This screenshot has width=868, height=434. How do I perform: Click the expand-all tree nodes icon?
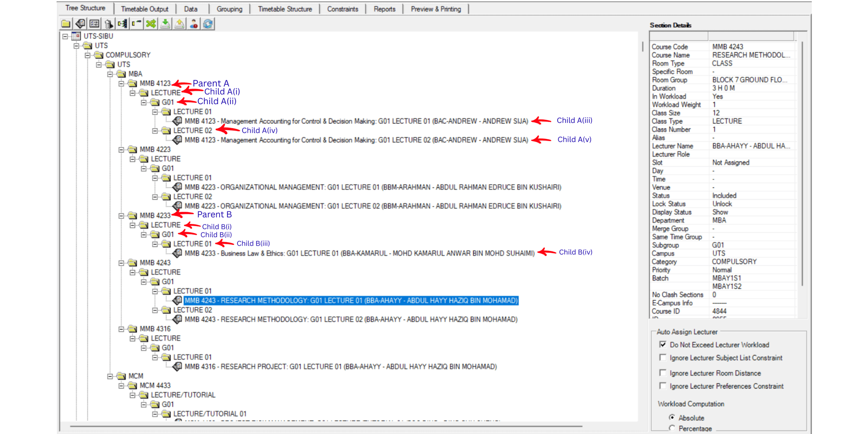pyautogui.click(x=122, y=23)
